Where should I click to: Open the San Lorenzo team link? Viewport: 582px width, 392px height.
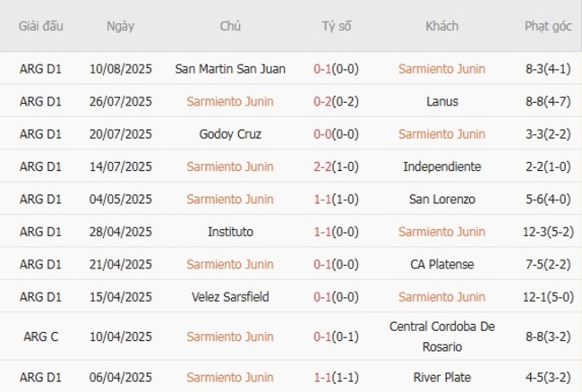(441, 200)
